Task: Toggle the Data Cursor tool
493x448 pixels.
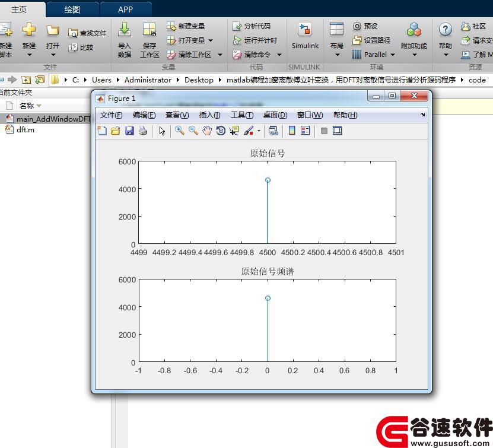Action: [234, 131]
